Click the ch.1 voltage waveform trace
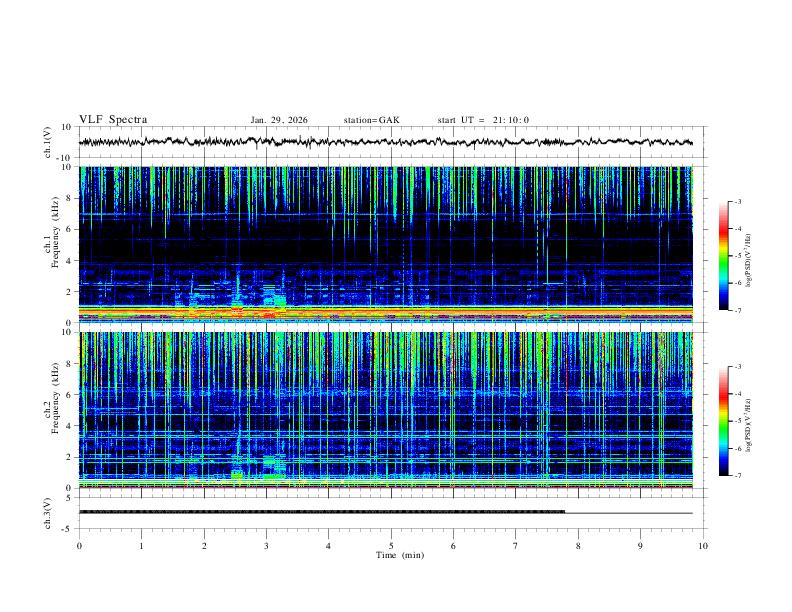The width and height of the screenshot is (792, 612). (385, 142)
